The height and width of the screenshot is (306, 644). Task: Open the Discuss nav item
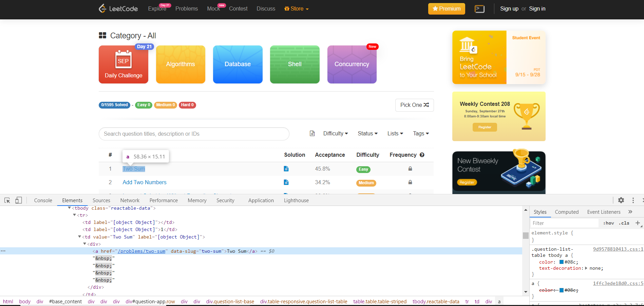tap(266, 9)
